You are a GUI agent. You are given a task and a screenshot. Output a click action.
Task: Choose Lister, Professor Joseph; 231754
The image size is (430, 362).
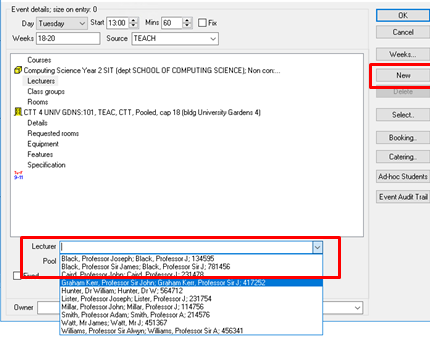191,299
